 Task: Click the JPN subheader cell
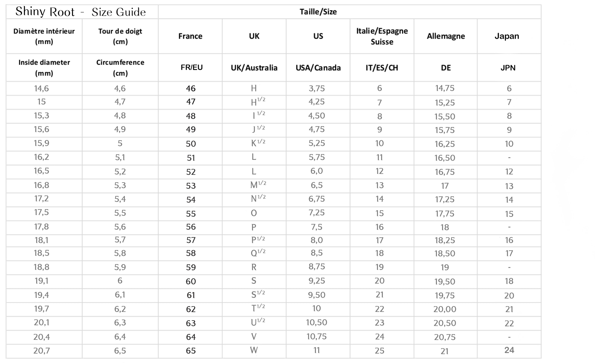coord(508,68)
